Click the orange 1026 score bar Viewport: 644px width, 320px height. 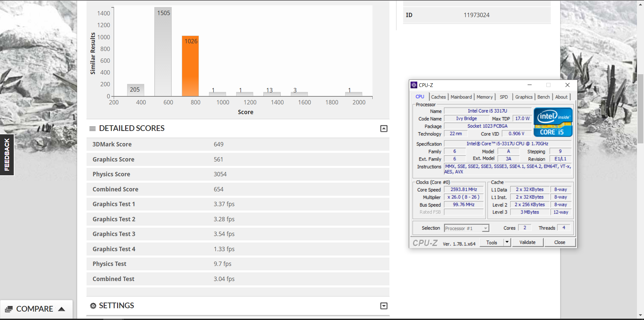pyautogui.click(x=191, y=66)
